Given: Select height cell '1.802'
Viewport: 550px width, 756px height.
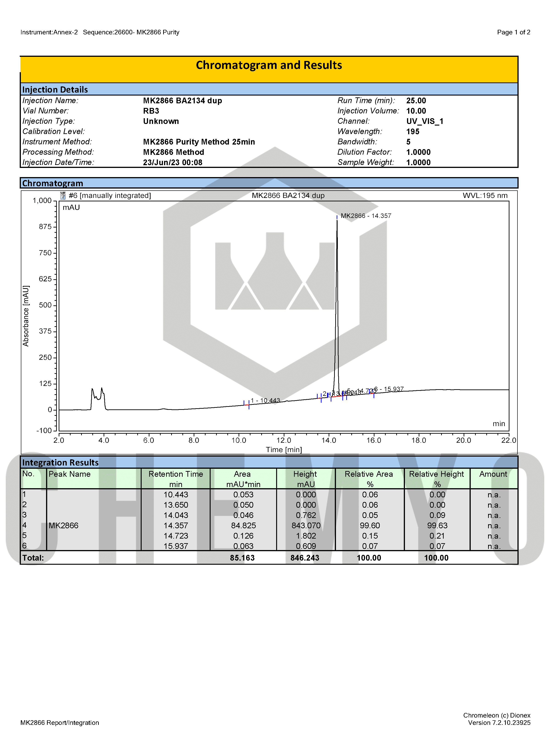Looking at the screenshot, I should 306,536.
